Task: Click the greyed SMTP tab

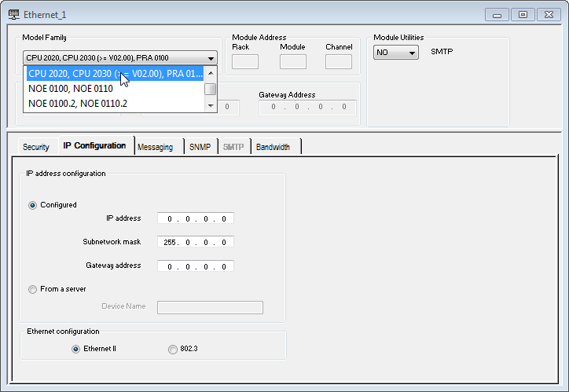Action: pos(233,147)
